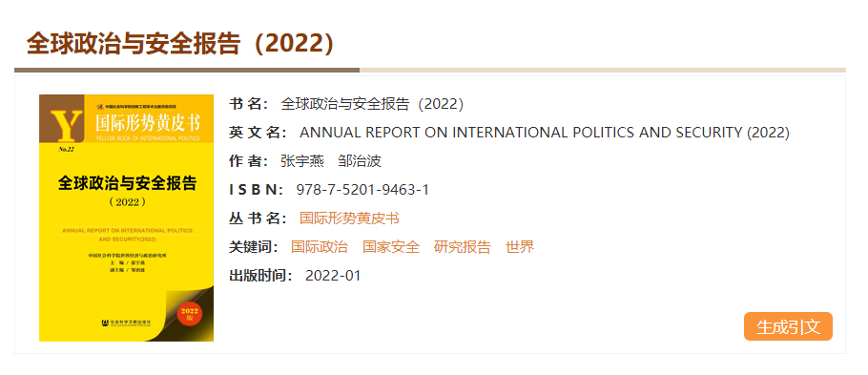Click the 丛书名 field label
Image resolution: width=868 pixels, height=375 pixels.
258,219
